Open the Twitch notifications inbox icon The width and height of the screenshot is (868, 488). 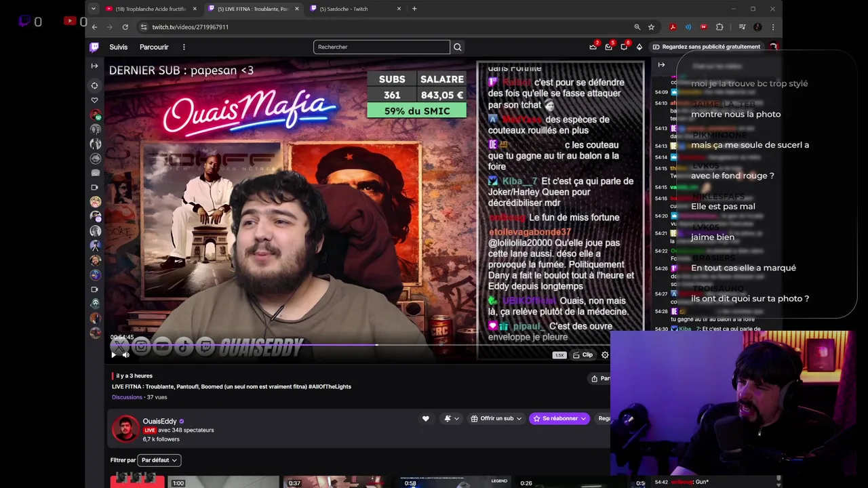[608, 47]
